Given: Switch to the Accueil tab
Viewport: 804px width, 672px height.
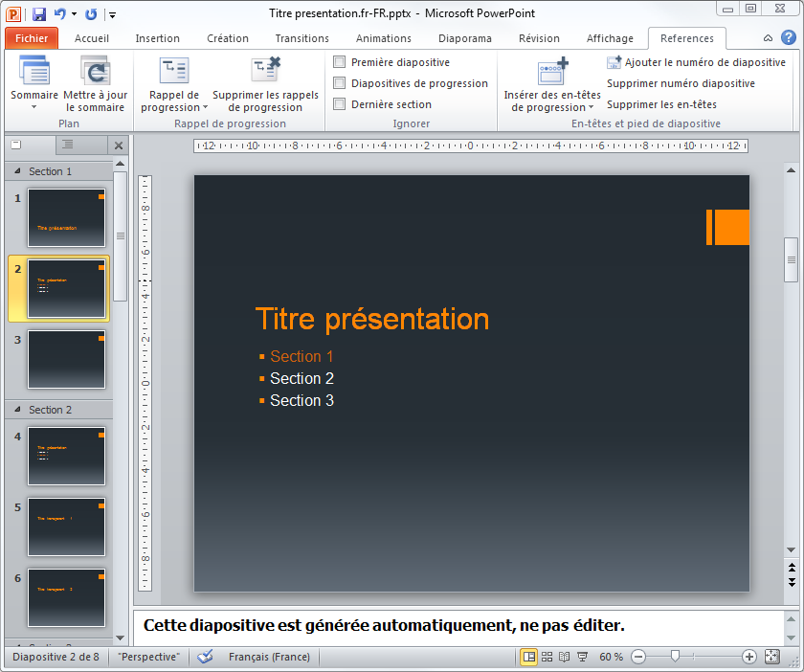Looking at the screenshot, I should 91,38.
